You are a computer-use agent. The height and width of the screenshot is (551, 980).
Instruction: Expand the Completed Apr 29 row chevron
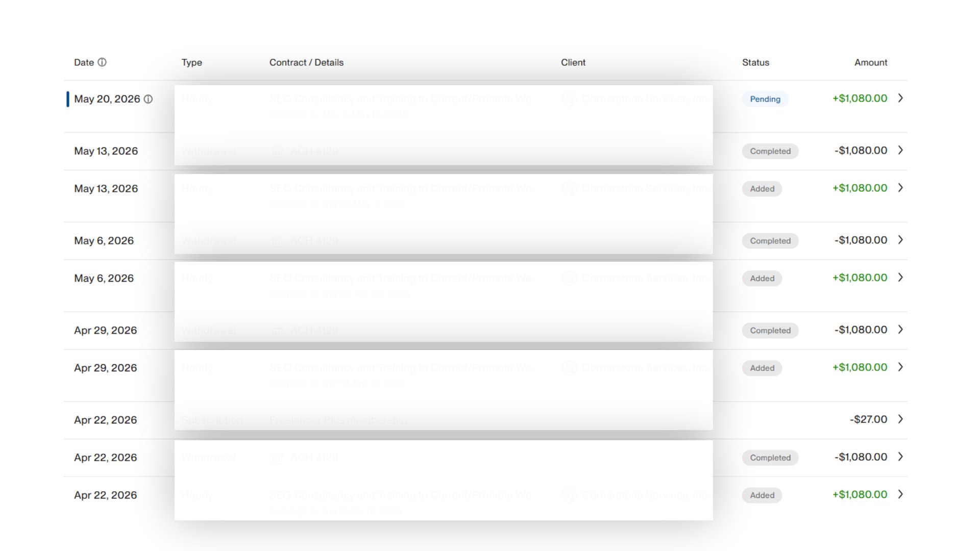[900, 330]
